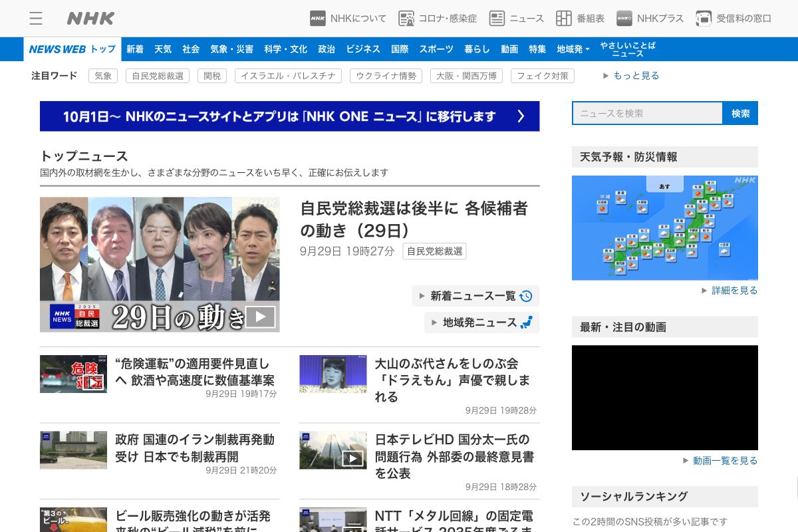
Task: Open the weather forecast map thumbnail
Action: (x=664, y=227)
